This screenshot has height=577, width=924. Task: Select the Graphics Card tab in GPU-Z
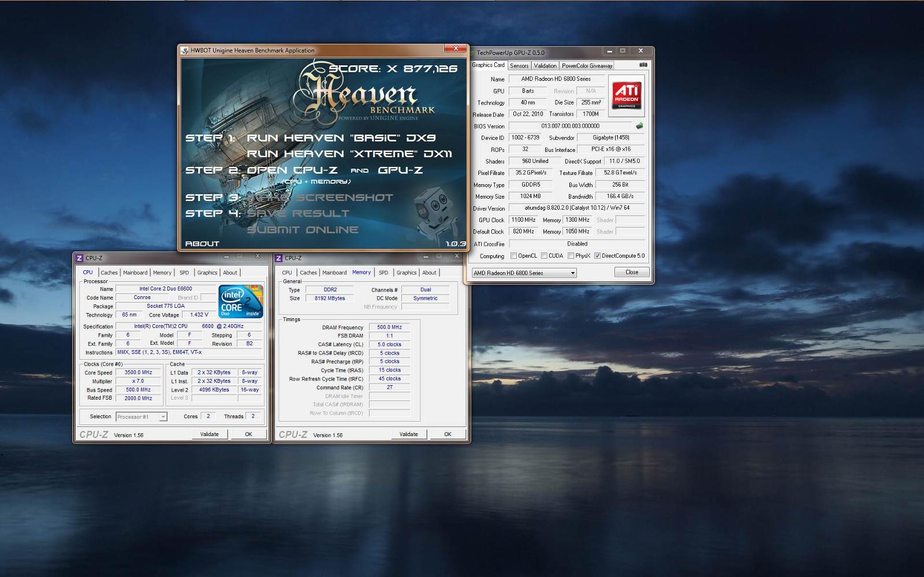(488, 65)
